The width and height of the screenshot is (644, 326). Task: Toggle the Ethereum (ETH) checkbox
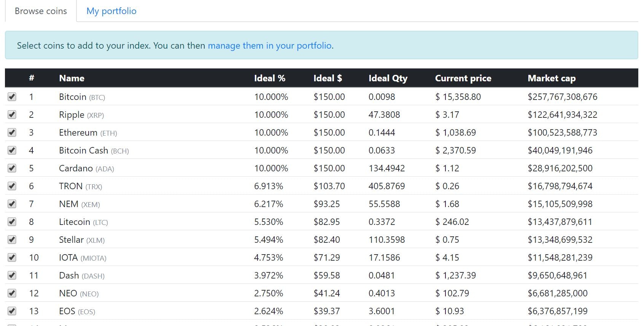tap(12, 132)
